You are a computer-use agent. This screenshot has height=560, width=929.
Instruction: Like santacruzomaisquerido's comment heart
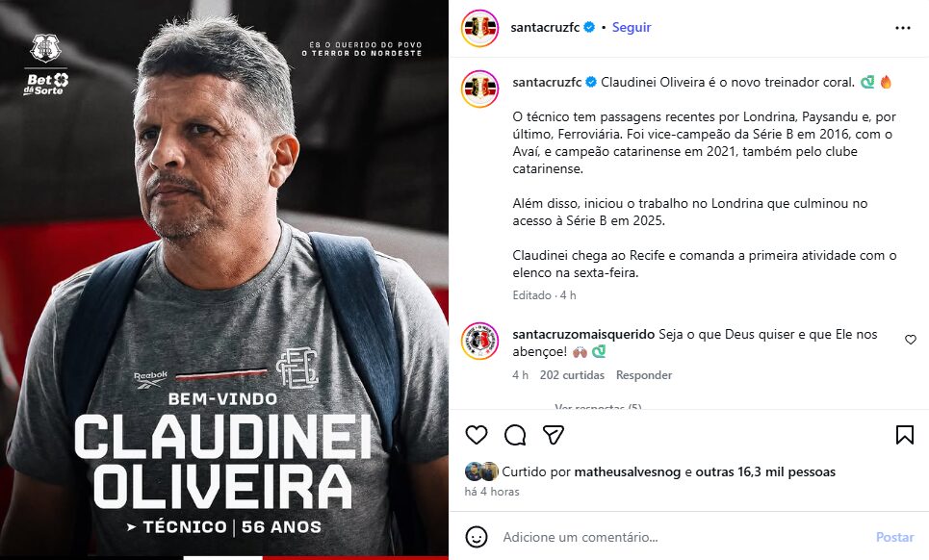coord(911,340)
